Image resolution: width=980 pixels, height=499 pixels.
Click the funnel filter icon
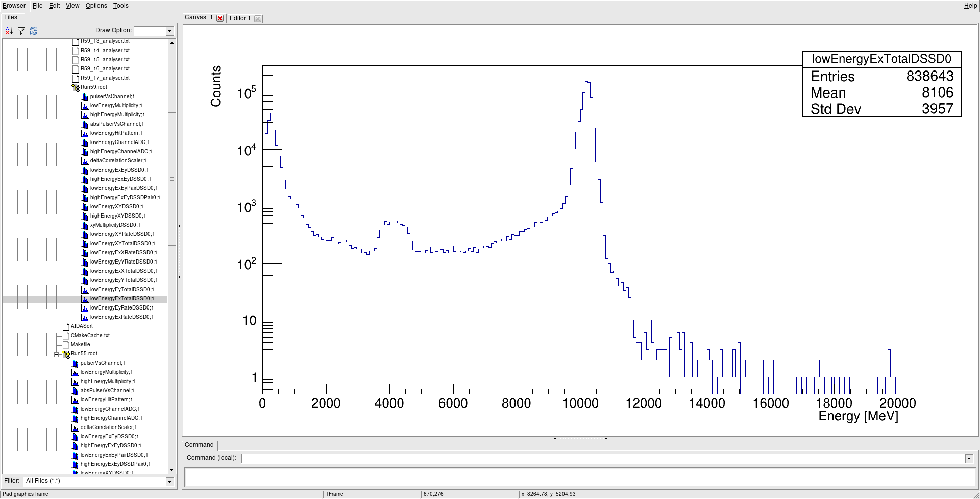[x=21, y=31]
